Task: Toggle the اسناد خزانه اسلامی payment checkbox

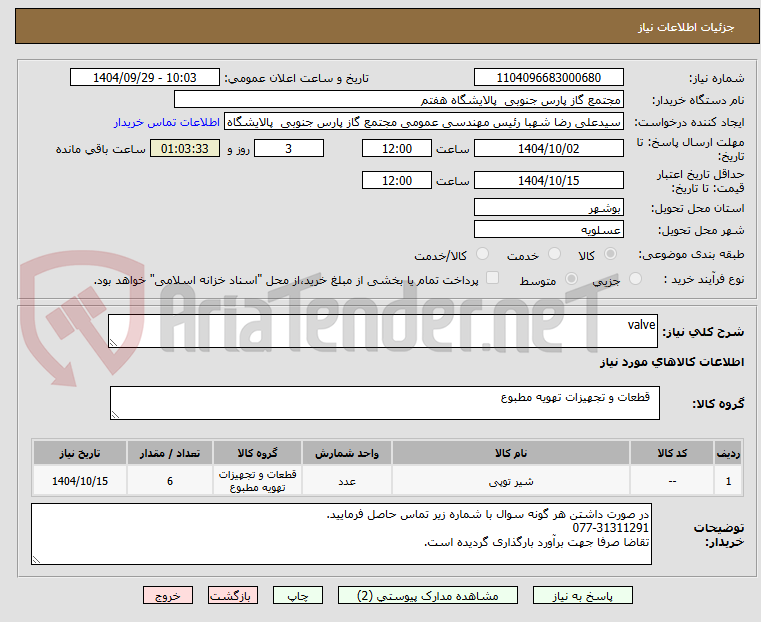Action: (492, 278)
